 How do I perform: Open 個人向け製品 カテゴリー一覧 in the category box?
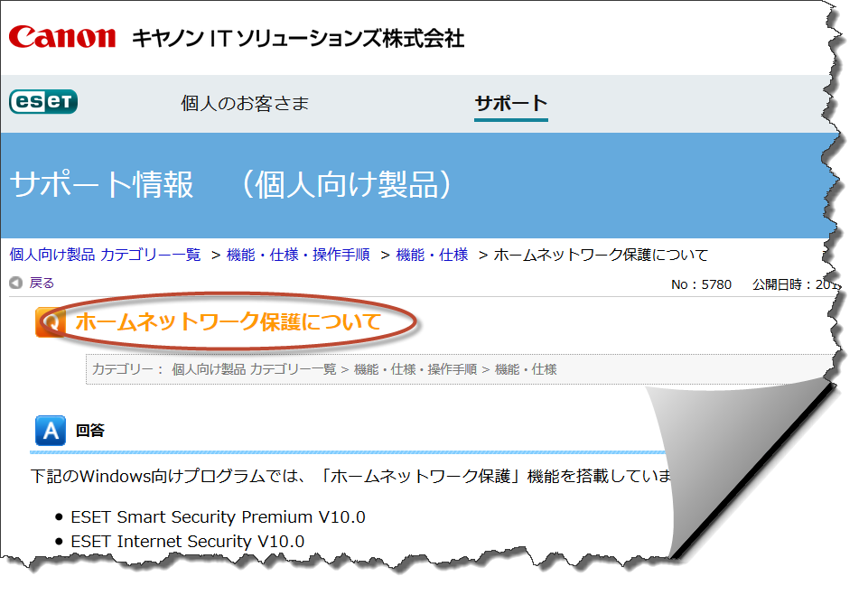click(x=254, y=369)
